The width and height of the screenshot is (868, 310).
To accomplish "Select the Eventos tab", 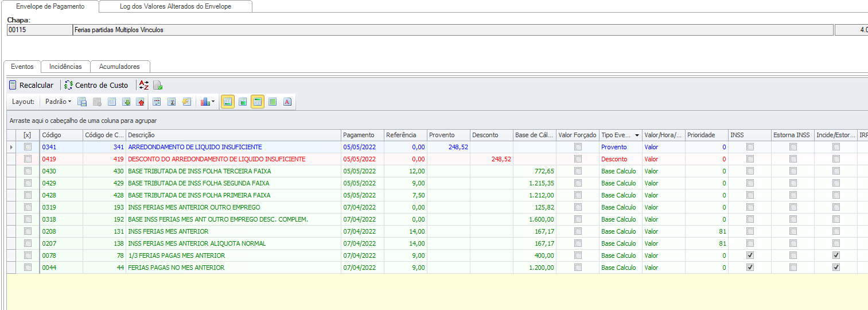I will [22, 67].
